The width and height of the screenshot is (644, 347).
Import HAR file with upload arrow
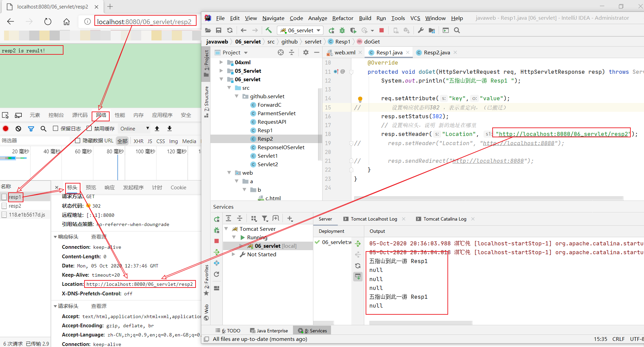tap(157, 128)
